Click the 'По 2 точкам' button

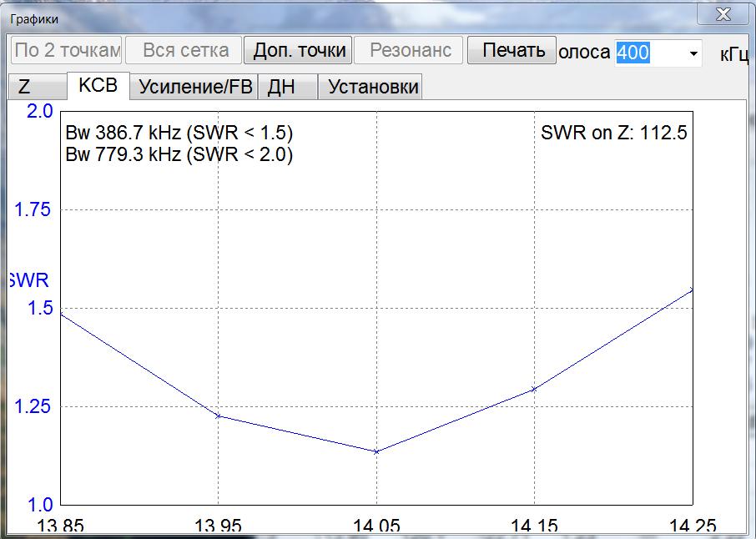(67, 50)
